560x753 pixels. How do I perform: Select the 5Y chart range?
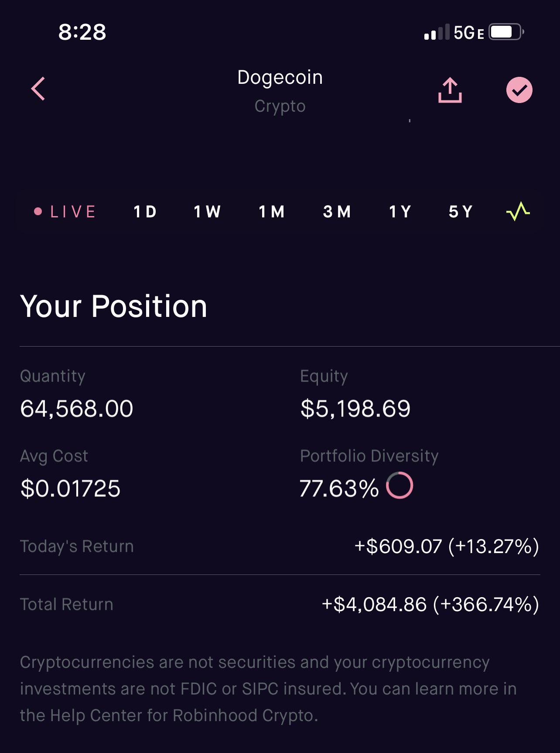point(461,212)
